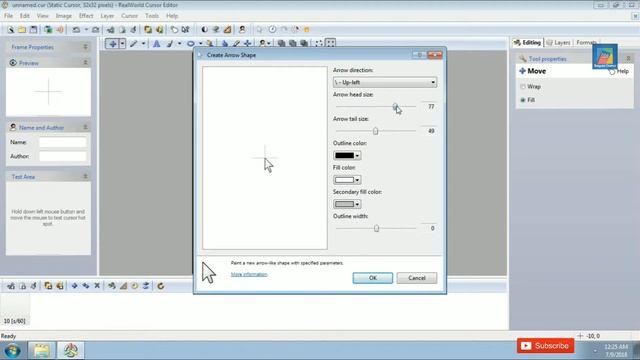Screen dimensions: 640x360
Task: Collapse the Name and Author panel
Action: click(86, 127)
